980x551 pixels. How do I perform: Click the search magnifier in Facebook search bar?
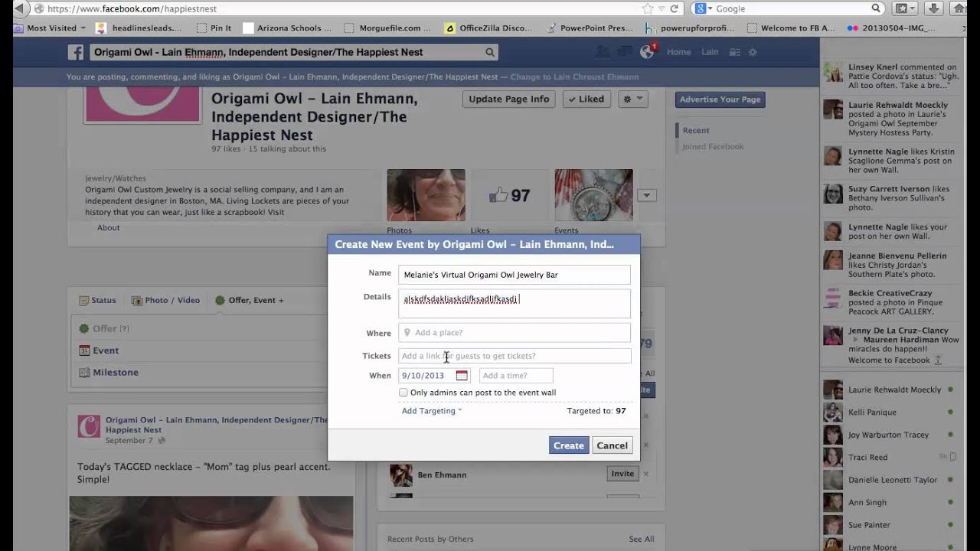click(x=489, y=53)
